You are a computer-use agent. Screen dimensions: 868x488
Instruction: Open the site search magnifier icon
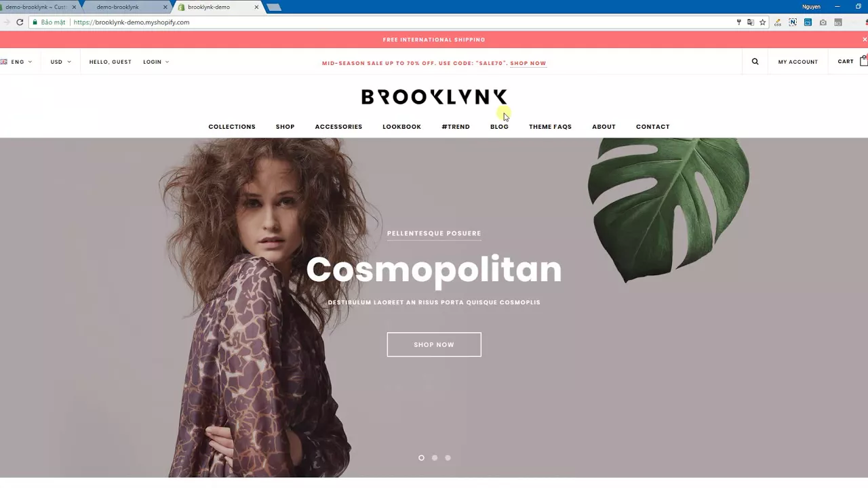pyautogui.click(x=755, y=62)
